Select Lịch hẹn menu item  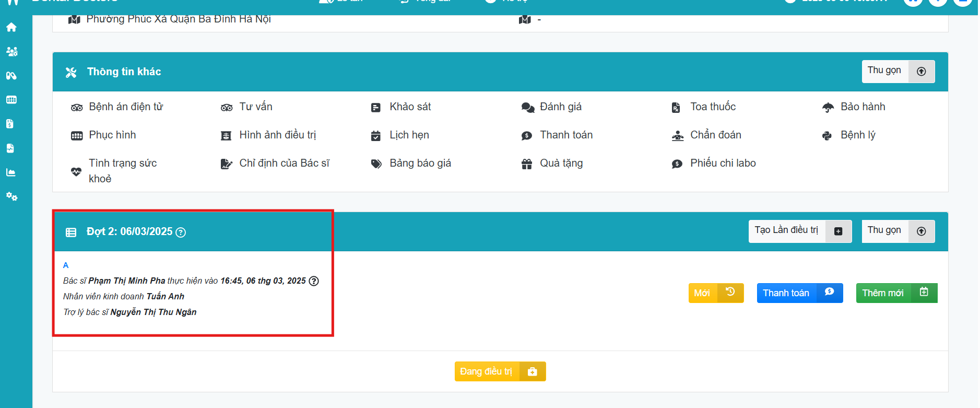(409, 135)
